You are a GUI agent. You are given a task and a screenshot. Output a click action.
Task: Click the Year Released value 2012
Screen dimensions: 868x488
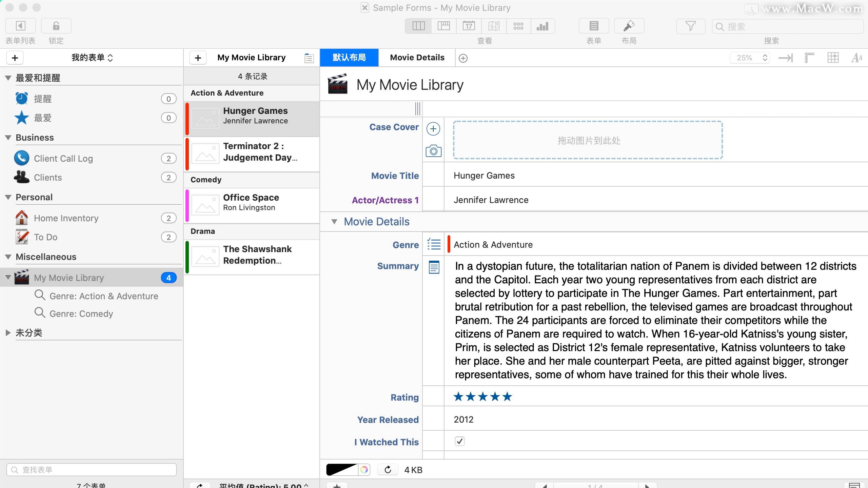[463, 420]
